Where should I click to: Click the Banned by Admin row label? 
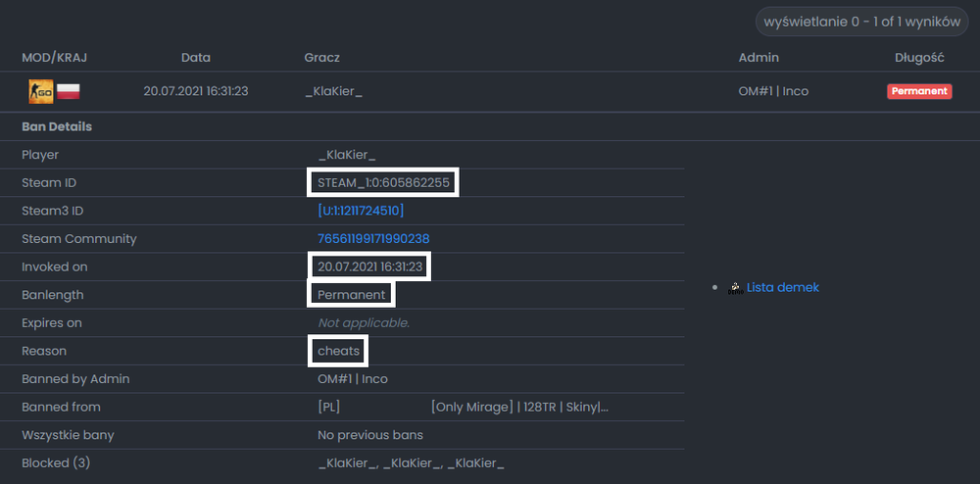[75, 379]
